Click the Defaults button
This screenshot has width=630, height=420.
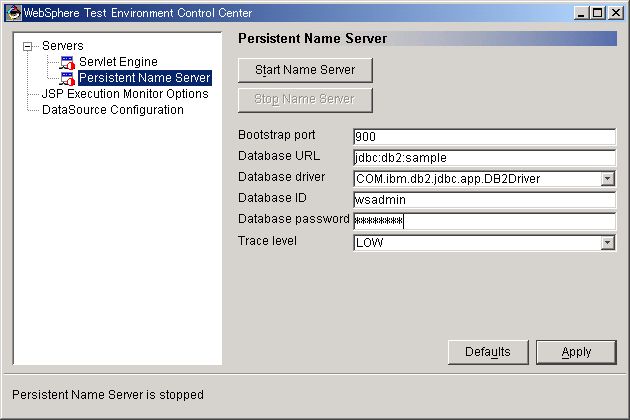pos(488,352)
